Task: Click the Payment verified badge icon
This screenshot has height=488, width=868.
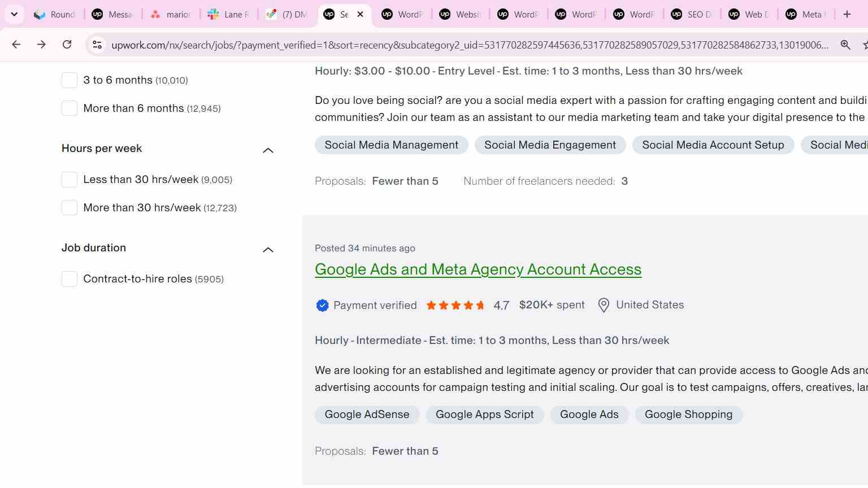Action: tap(322, 306)
